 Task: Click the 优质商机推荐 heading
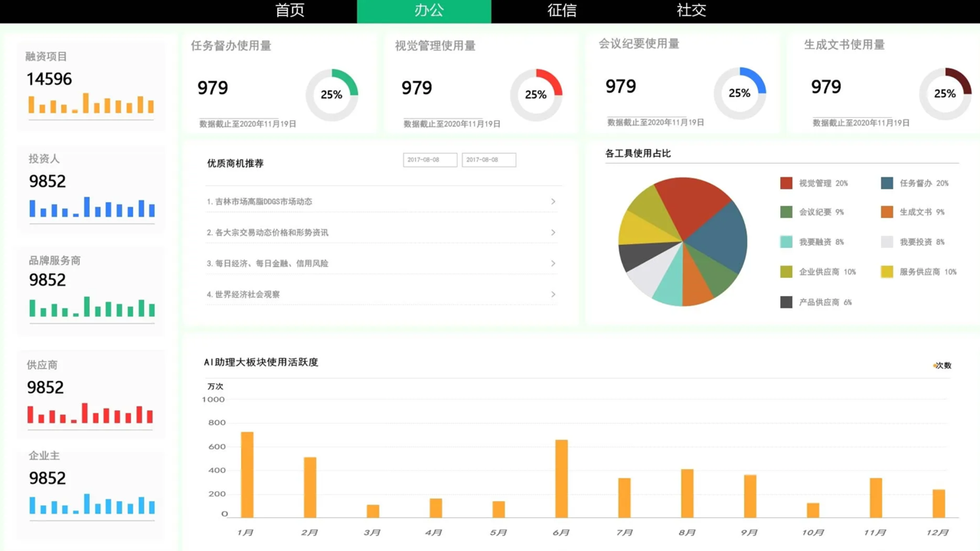click(235, 163)
